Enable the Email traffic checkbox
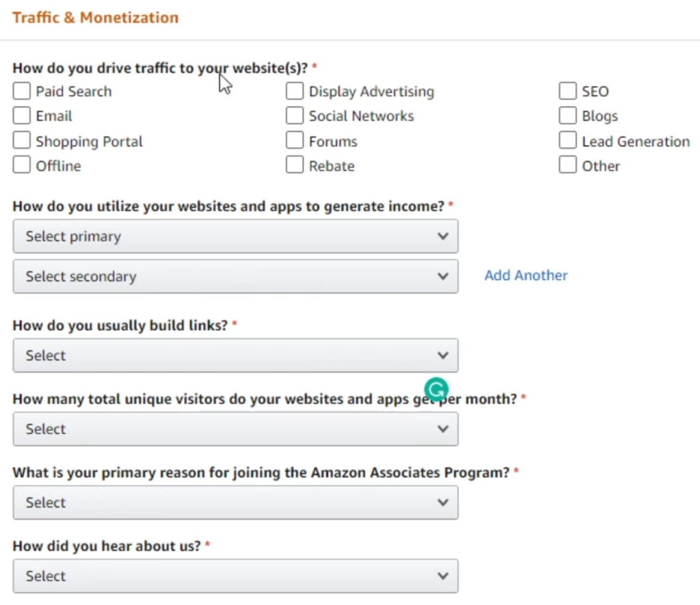 [22, 116]
